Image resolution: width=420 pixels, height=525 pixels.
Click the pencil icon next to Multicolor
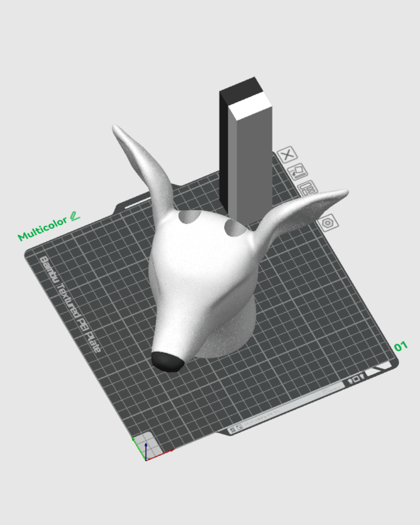click(74, 217)
